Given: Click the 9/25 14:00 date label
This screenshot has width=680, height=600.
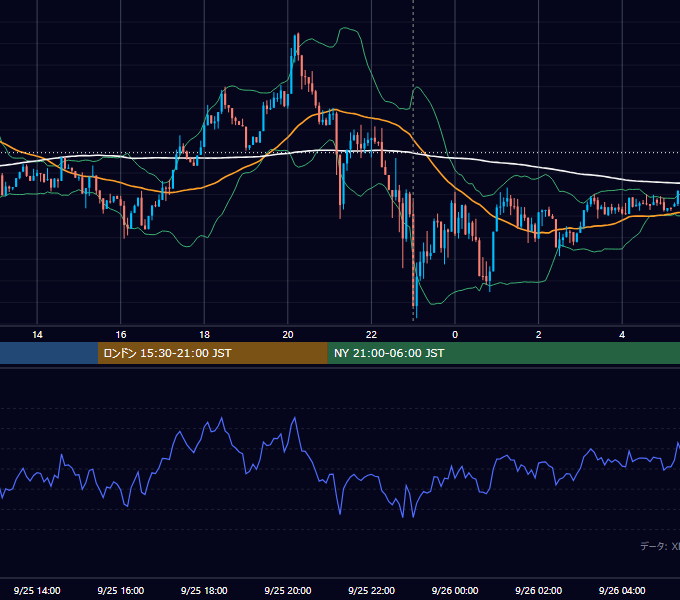Looking at the screenshot, I should point(37,590).
